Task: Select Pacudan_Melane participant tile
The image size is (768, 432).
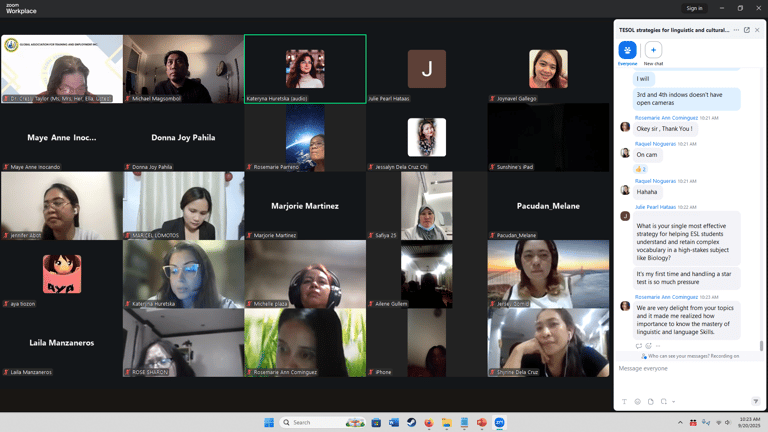Action: click(548, 206)
